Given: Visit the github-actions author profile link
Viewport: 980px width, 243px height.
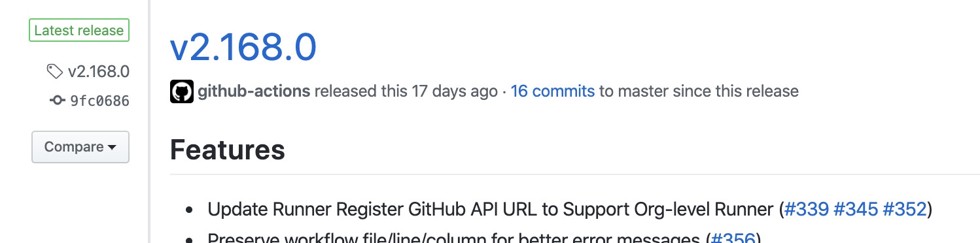Looking at the screenshot, I should coord(254,91).
